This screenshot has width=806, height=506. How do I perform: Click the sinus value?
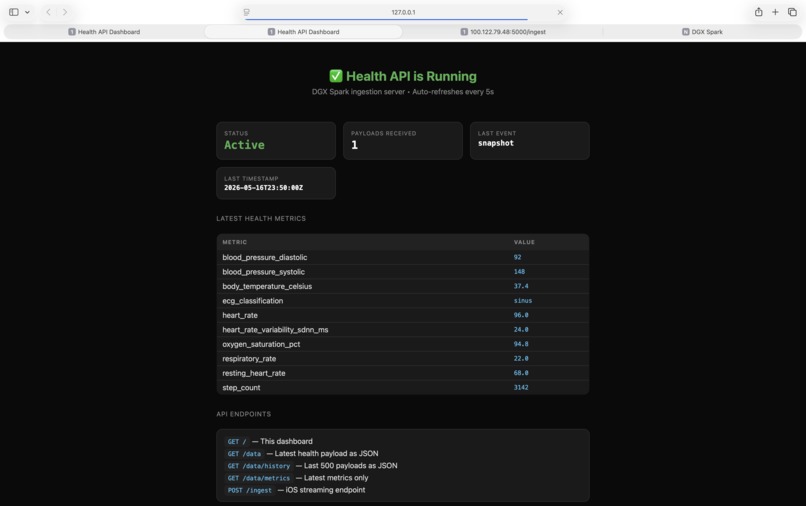tap(523, 300)
